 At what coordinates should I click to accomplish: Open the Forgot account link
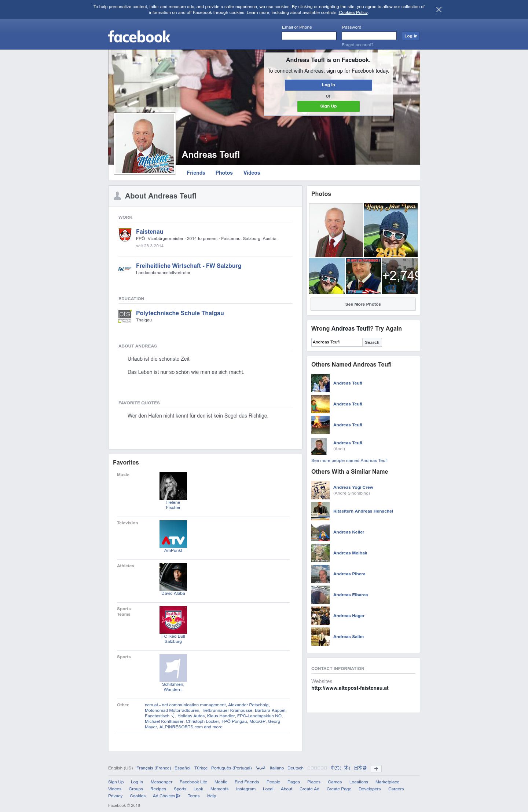357,45
